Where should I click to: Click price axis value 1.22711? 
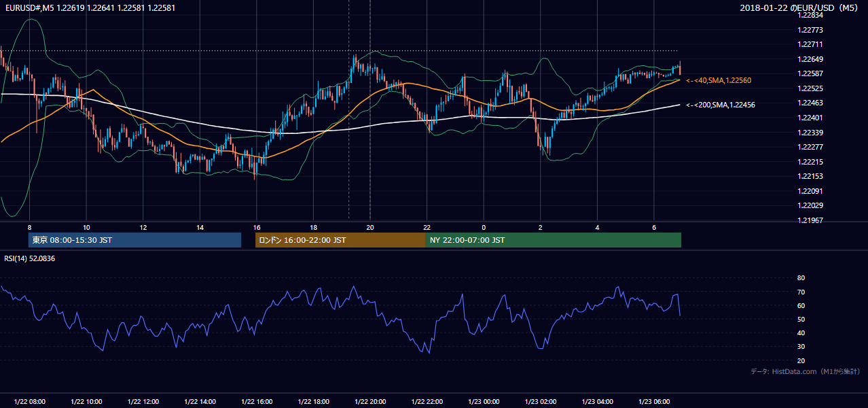[810, 45]
